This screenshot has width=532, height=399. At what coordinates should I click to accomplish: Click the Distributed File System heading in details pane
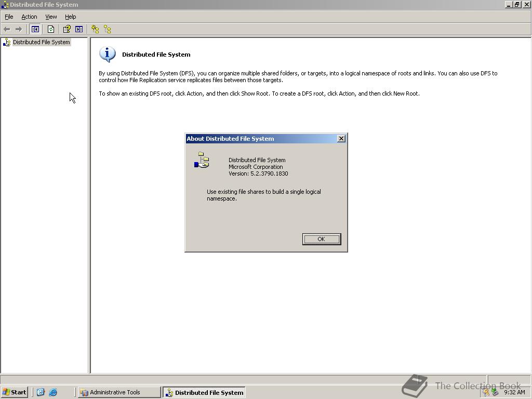click(156, 55)
